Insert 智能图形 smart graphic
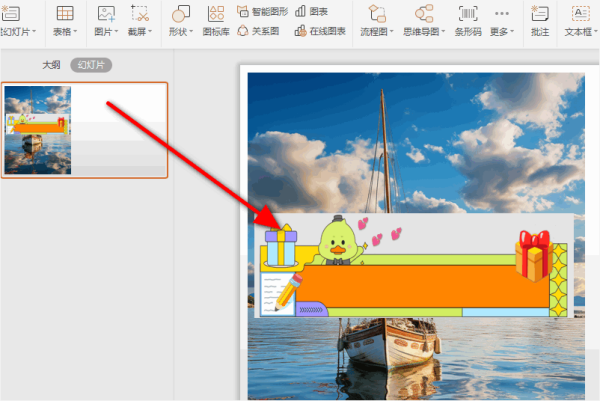Image resolution: width=600 pixels, height=401 pixels. (262, 11)
